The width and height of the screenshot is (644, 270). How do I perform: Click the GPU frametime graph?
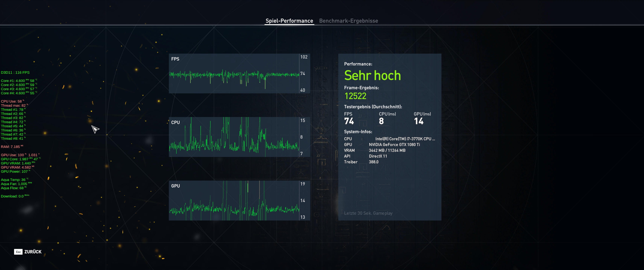pos(234,200)
